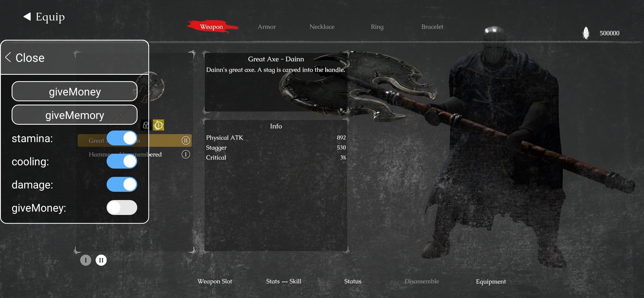Screen dimensions: 644x298
Task: Click the Critical stat row
Action: click(x=276, y=158)
